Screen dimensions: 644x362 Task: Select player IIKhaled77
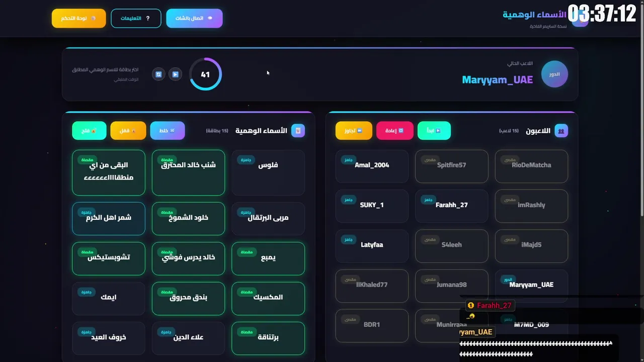coord(372,286)
